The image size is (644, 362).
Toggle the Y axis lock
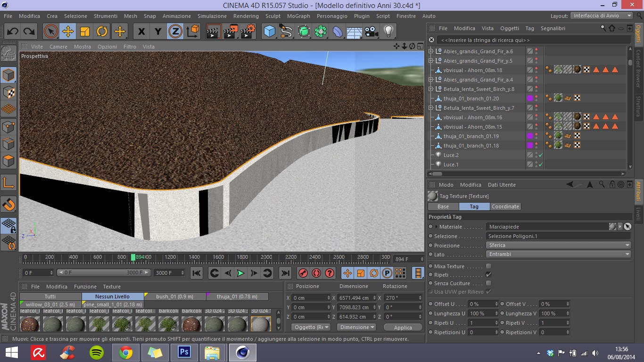pos(158,32)
